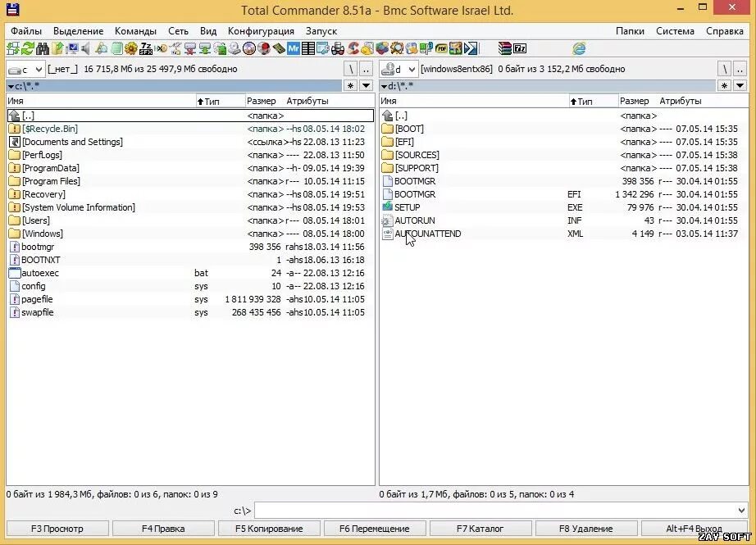The width and height of the screenshot is (756, 545).
Task: Select the [Users] folder
Action: [190, 220]
